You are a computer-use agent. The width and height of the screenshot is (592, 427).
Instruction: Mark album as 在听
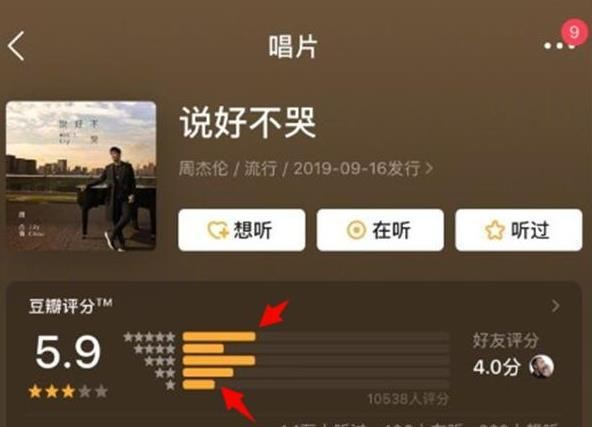pos(380,230)
